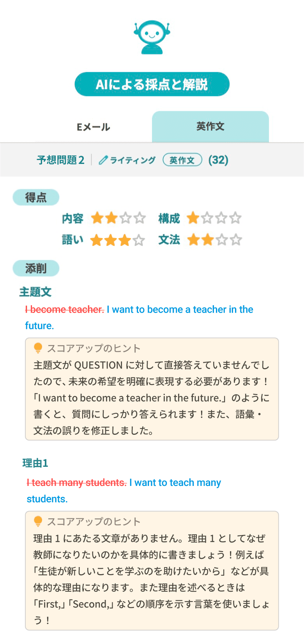The image size is (304, 644).
Task: Click the third star of 語い
Action: click(x=125, y=240)
